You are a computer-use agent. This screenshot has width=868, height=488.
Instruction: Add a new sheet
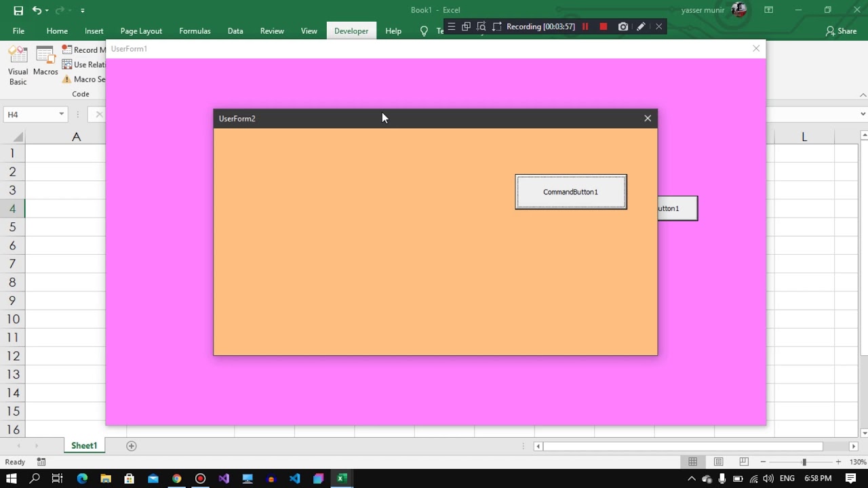(x=132, y=445)
